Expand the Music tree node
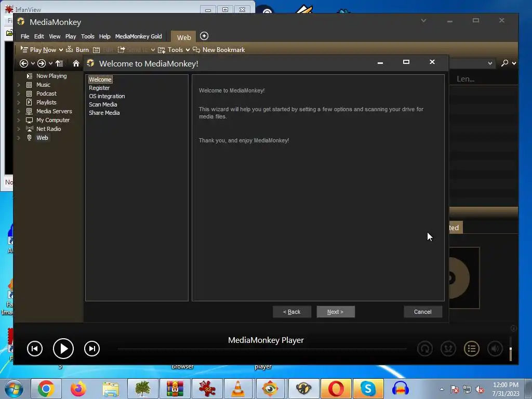Viewport: 532px width, 399px height. [x=19, y=85]
